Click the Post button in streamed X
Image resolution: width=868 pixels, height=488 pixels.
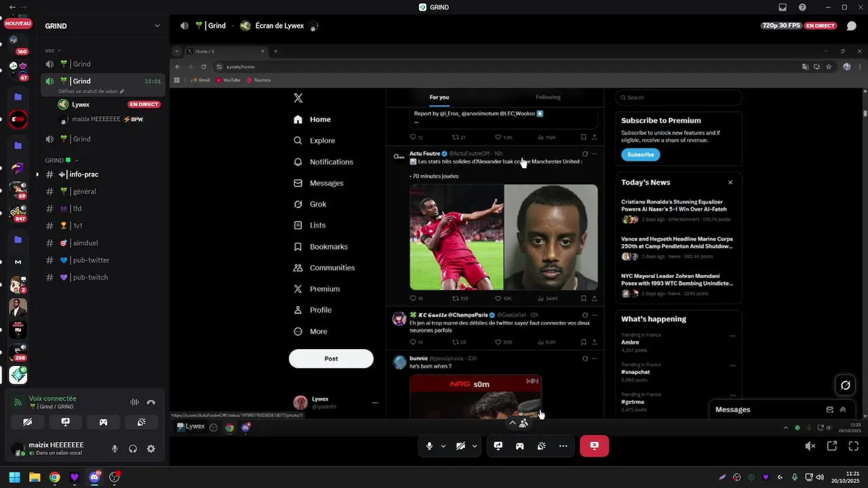pos(331,359)
